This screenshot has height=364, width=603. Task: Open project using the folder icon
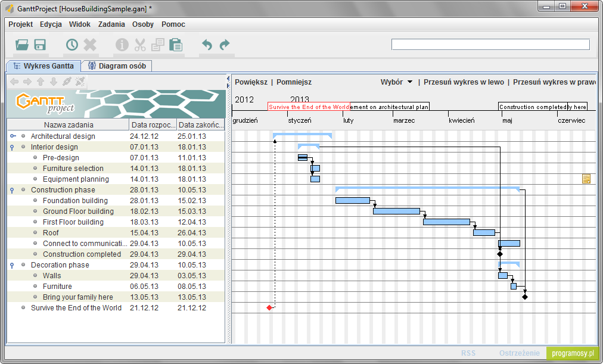[22, 45]
